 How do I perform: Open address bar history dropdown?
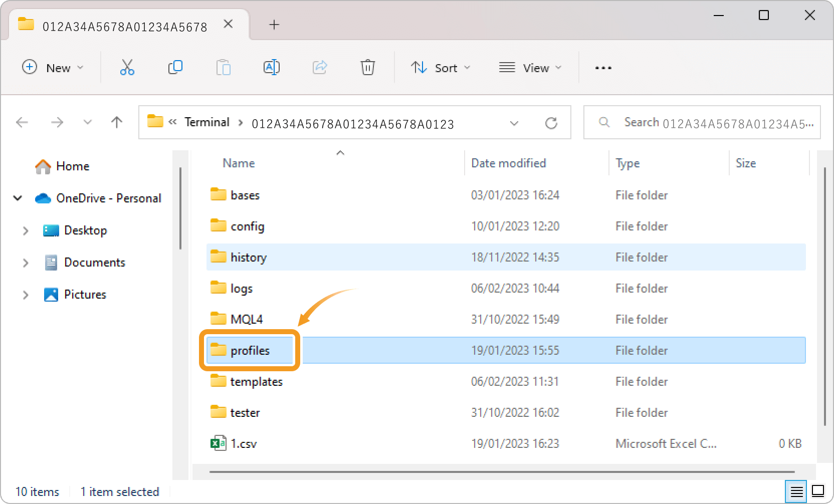click(x=514, y=123)
